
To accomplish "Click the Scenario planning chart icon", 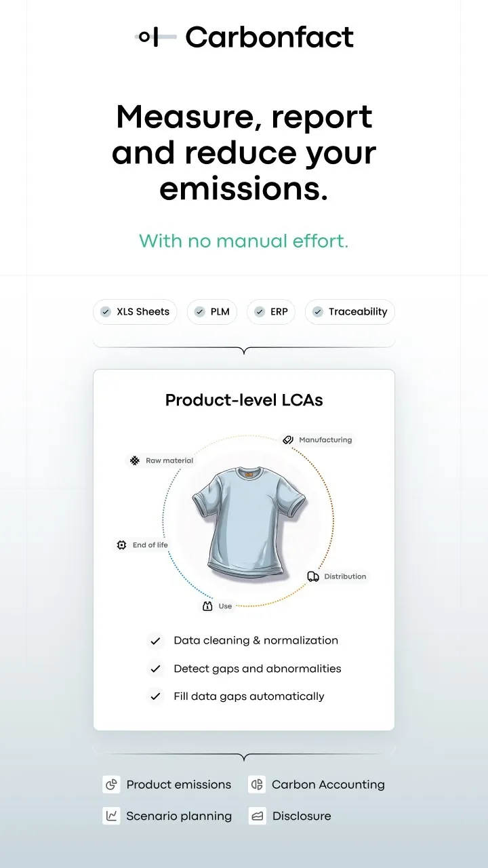I will tap(111, 816).
